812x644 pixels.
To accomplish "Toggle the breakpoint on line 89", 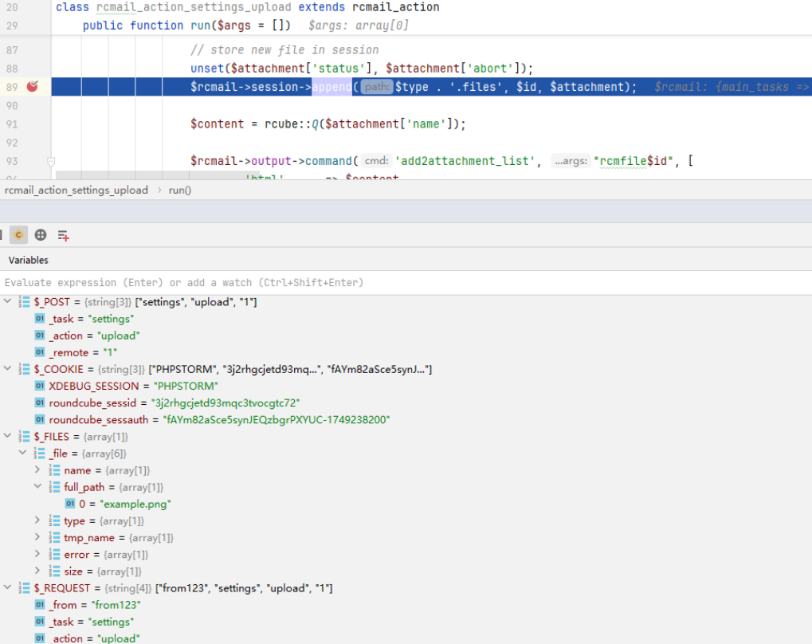I will tap(32, 87).
